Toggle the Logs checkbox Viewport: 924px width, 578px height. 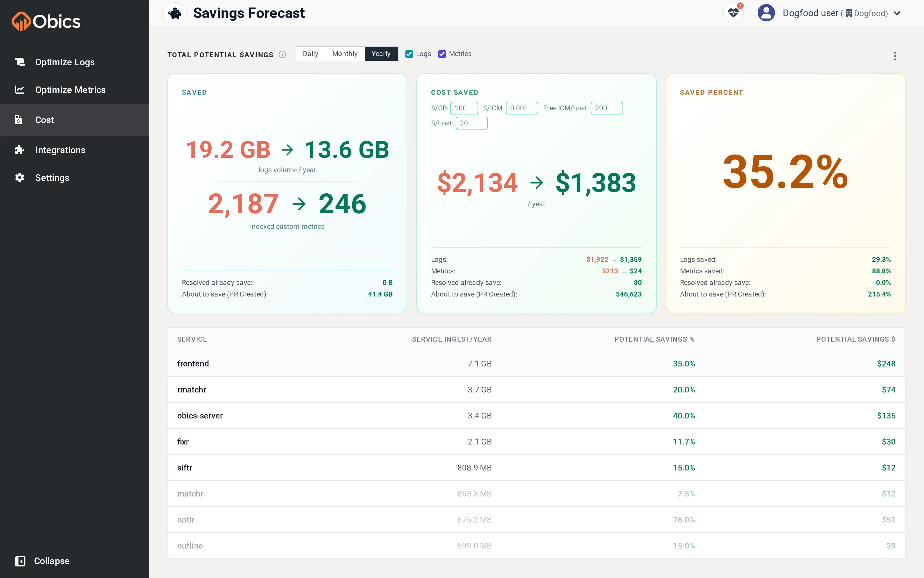coord(409,54)
